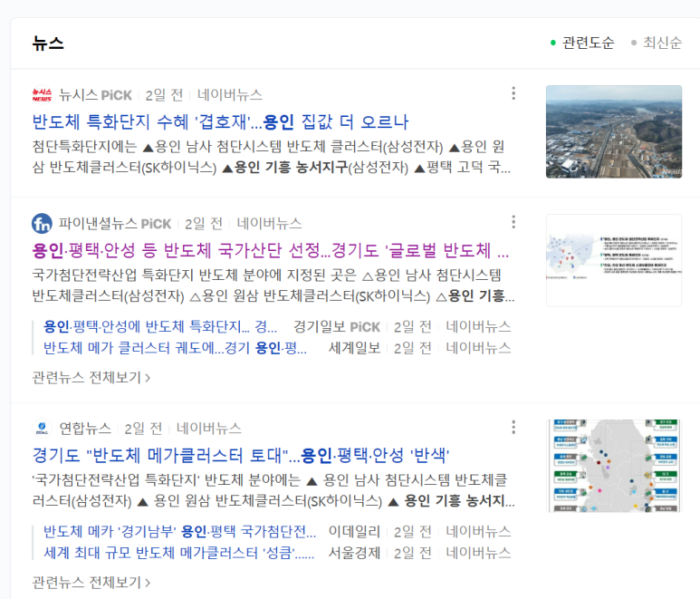Image resolution: width=700 pixels, height=599 pixels.
Task: Expand 관련뉴스 전체보기 under 파이낸셜뉴스 article
Action: (91, 378)
